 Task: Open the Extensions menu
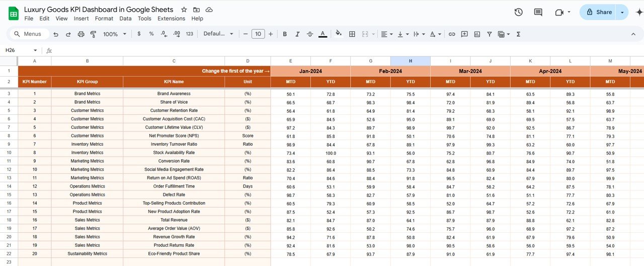(171, 19)
